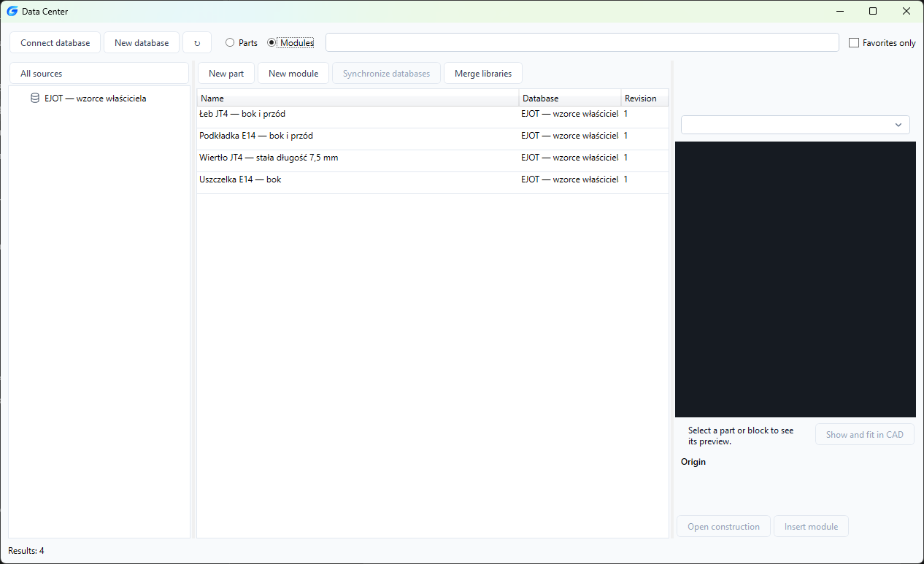Click the Show and fit in CAD button
The width and height of the screenshot is (924, 564).
(865, 435)
